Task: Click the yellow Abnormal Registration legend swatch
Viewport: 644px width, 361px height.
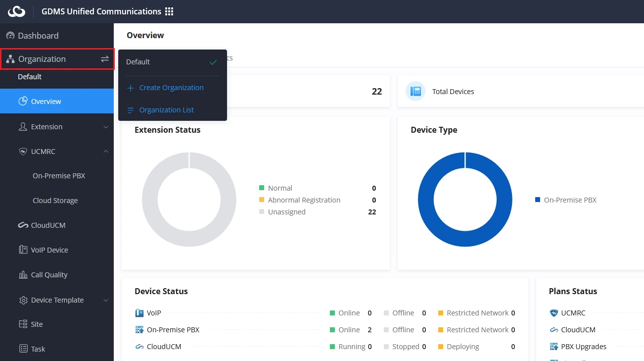Action: point(262,200)
